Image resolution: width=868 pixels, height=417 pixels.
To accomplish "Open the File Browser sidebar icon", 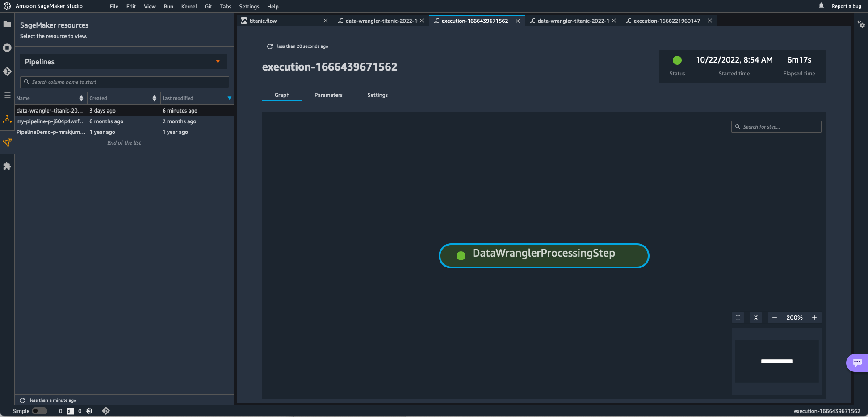I will tap(7, 24).
